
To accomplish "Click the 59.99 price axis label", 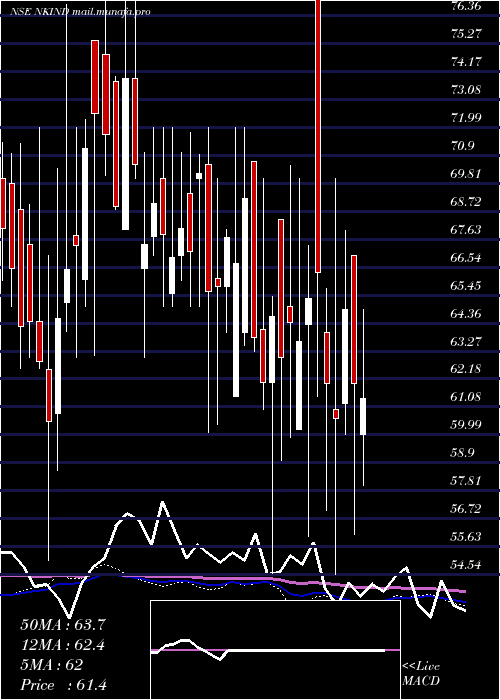I will tap(466, 425).
